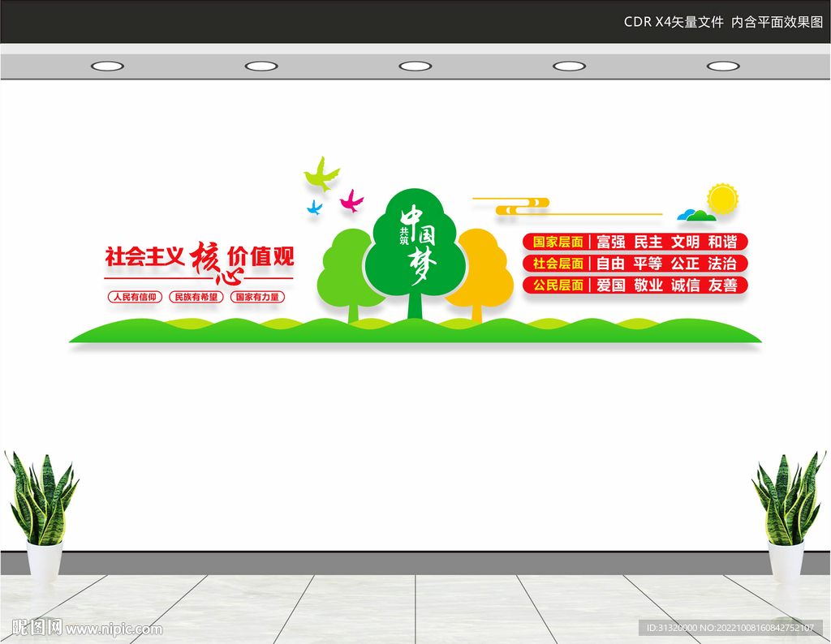Click the 国家层面 red banner label
This screenshot has width=831, height=644.
coord(558,242)
